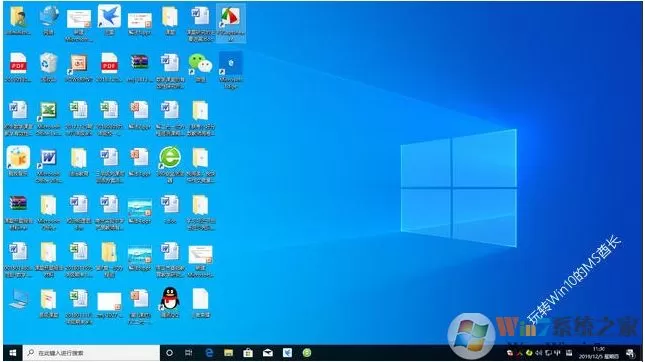Image resolution: width=645 pixels, height=362 pixels.
Task: Open the Windows Start menu
Action: 13,353
